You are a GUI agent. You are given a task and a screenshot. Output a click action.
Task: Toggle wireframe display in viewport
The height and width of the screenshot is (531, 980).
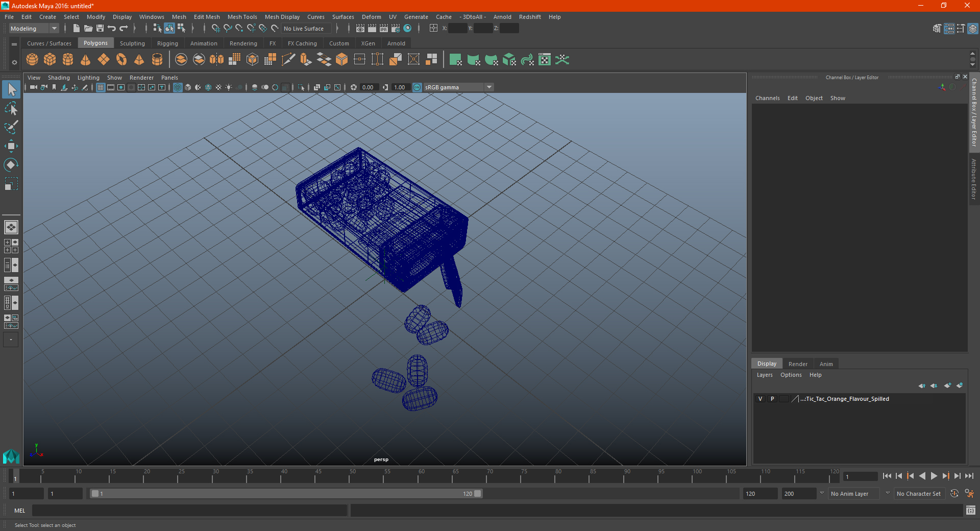point(178,87)
